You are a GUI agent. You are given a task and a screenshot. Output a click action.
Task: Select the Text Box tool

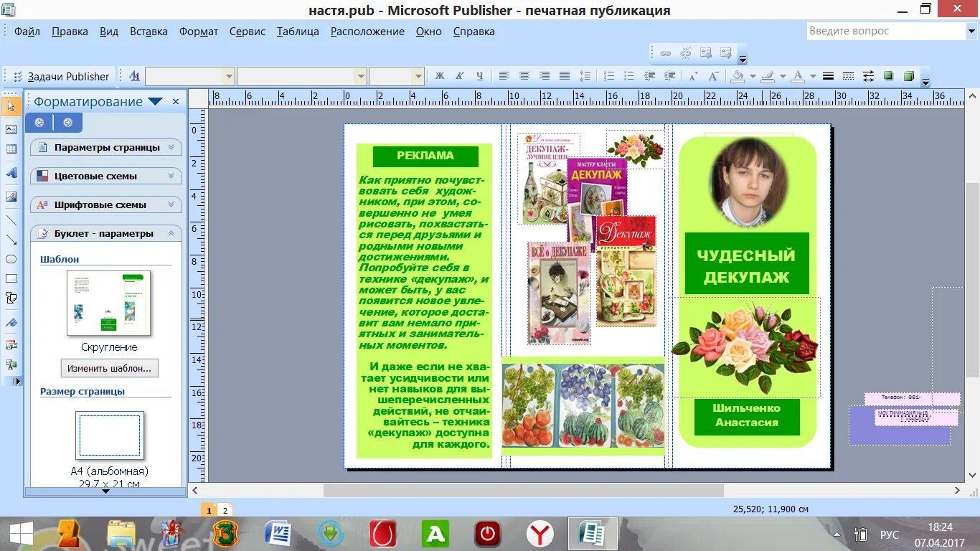click(11, 130)
